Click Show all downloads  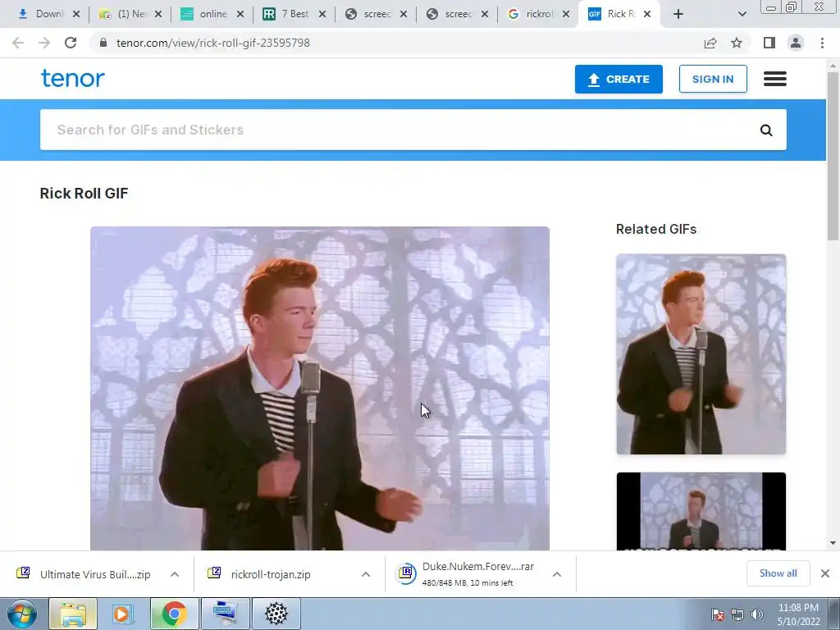coord(778,573)
